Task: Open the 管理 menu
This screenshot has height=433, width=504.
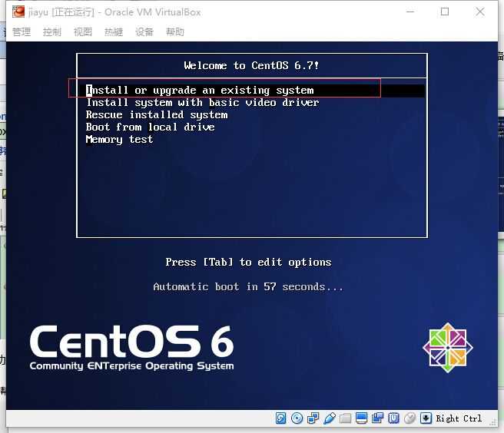Action: (22, 31)
